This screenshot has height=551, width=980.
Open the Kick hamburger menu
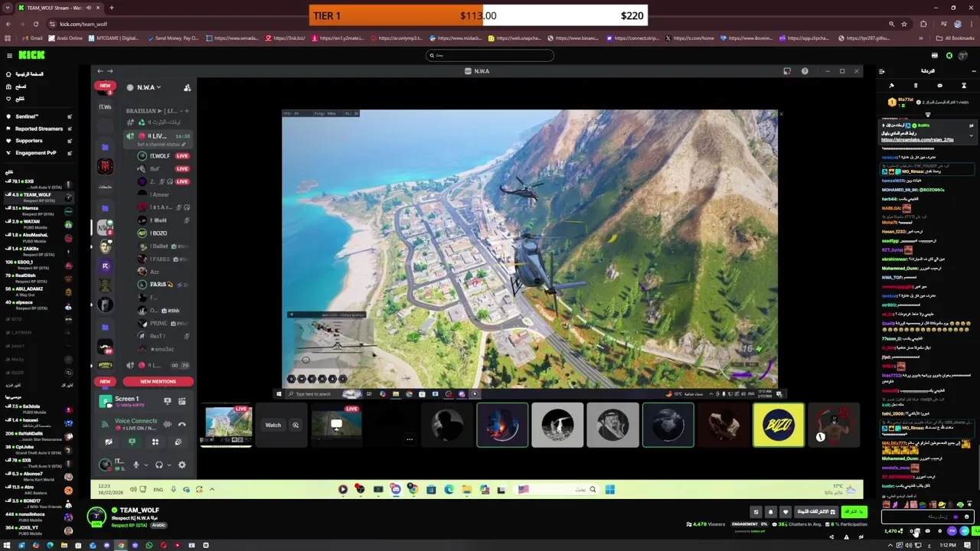(x=9, y=55)
